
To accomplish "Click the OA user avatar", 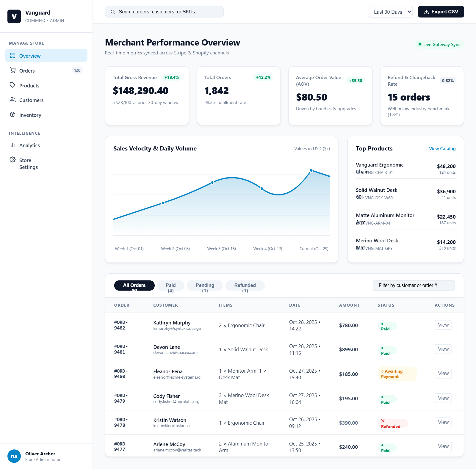I will (14, 456).
